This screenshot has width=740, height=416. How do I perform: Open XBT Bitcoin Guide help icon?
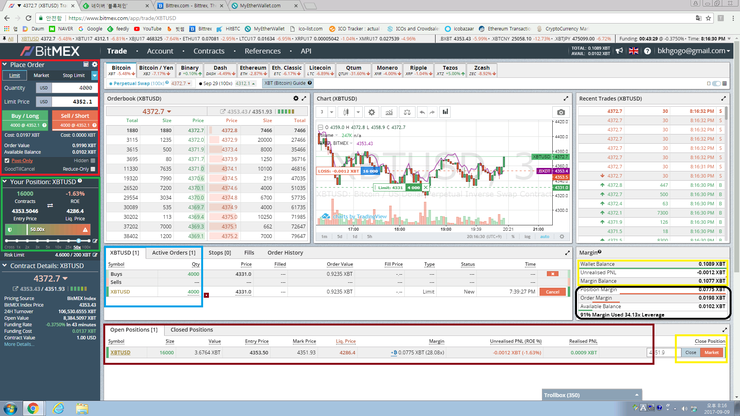click(310, 83)
